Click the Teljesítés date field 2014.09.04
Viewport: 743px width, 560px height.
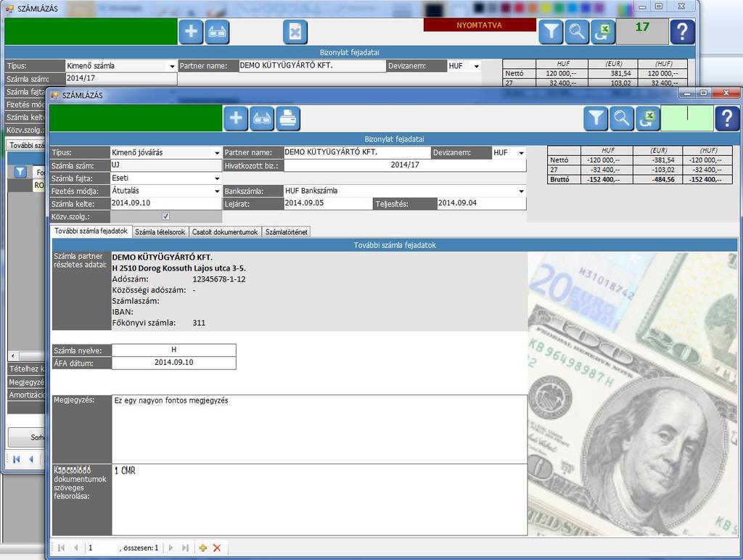pos(482,204)
